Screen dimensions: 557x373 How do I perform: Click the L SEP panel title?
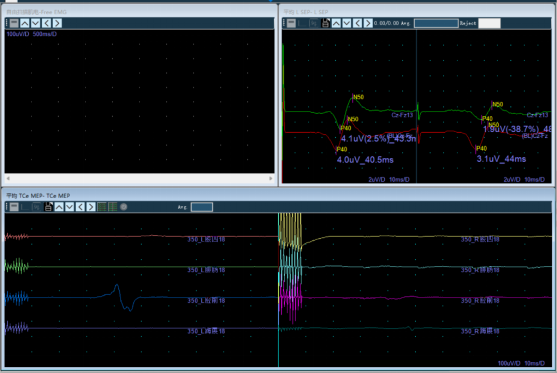tap(306, 12)
